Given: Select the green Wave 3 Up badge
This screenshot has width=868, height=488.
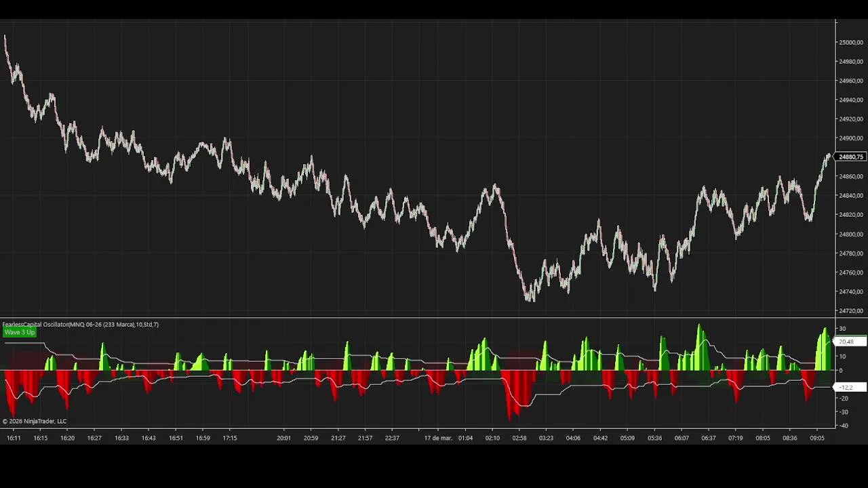Looking at the screenshot, I should [19, 332].
